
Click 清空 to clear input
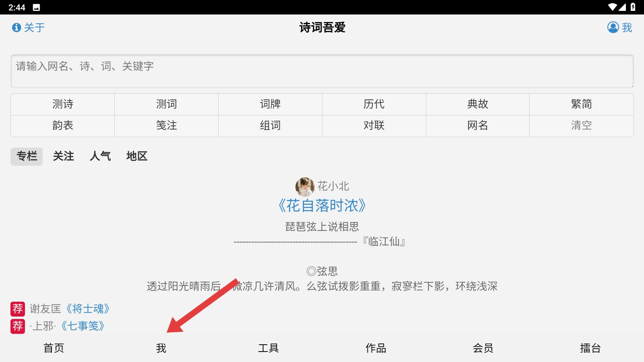[x=581, y=125]
